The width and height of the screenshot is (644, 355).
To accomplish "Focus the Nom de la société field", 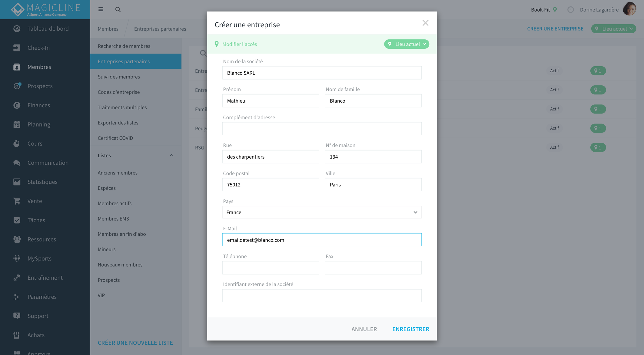I will 322,73.
